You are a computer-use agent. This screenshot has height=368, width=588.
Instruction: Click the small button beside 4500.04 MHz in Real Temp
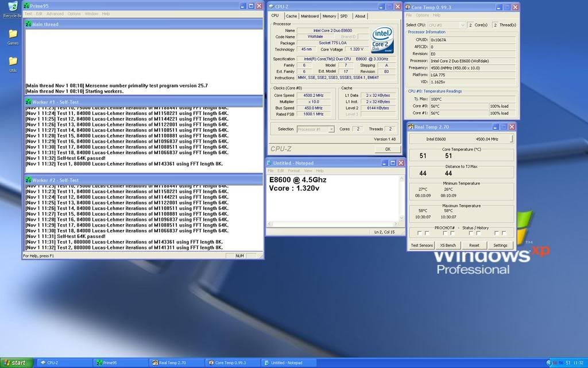[512, 139]
